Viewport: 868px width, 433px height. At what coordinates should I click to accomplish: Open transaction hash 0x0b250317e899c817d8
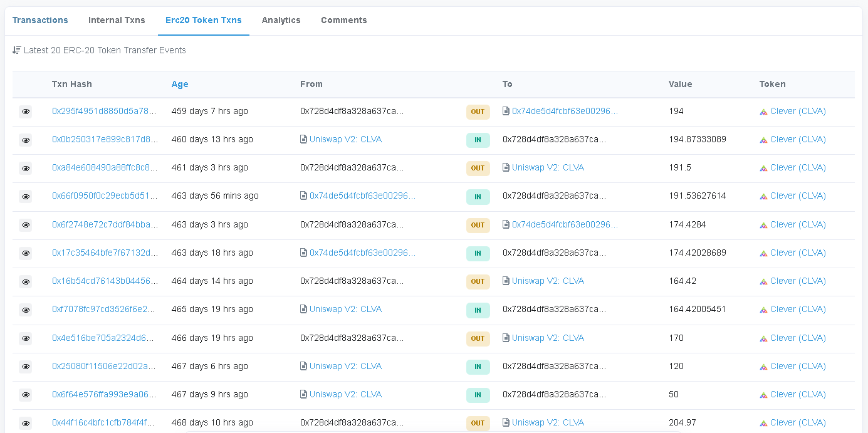(x=105, y=139)
